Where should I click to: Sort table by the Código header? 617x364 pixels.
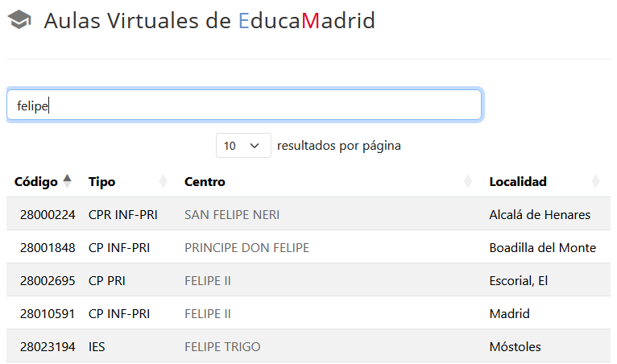coord(36,182)
